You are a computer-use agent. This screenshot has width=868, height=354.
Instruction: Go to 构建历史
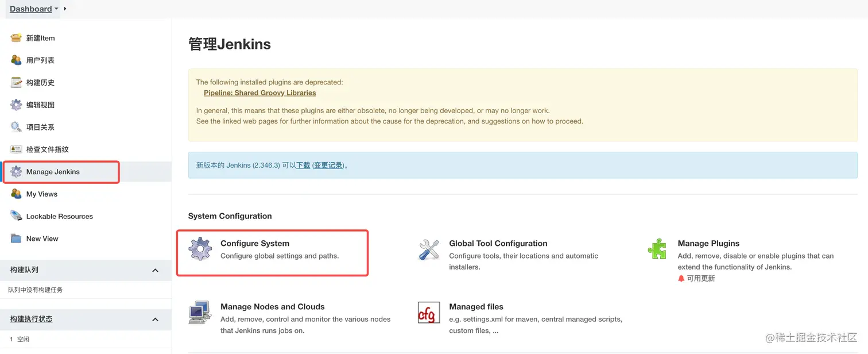point(40,83)
